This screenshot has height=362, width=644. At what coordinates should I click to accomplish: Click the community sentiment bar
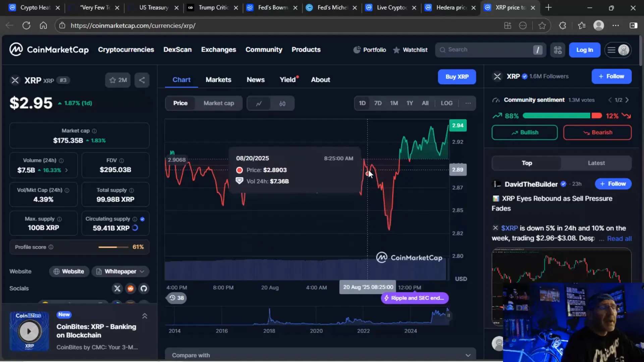562,116
